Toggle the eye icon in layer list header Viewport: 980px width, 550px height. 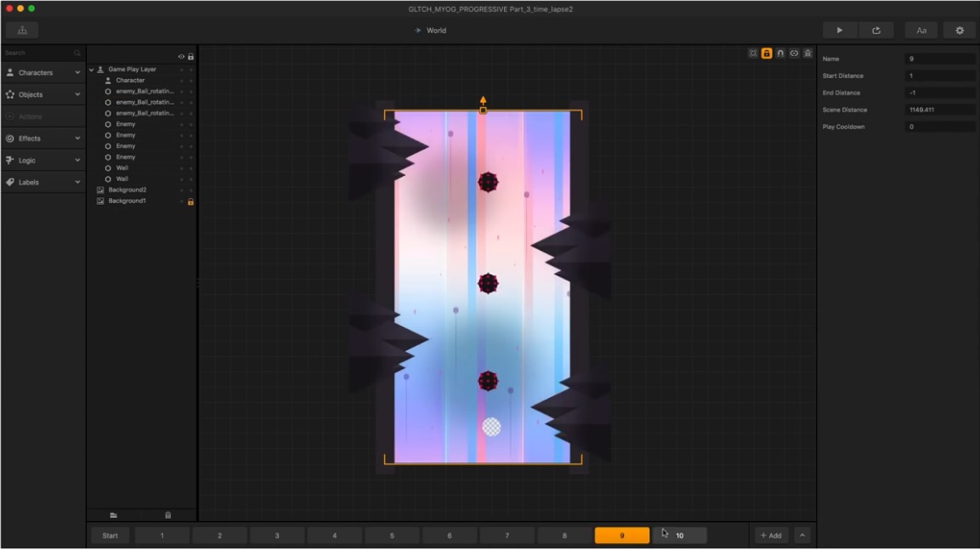point(181,57)
